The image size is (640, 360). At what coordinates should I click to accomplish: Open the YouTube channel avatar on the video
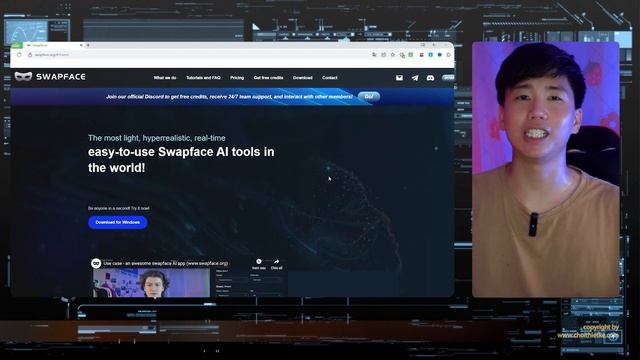click(96, 264)
